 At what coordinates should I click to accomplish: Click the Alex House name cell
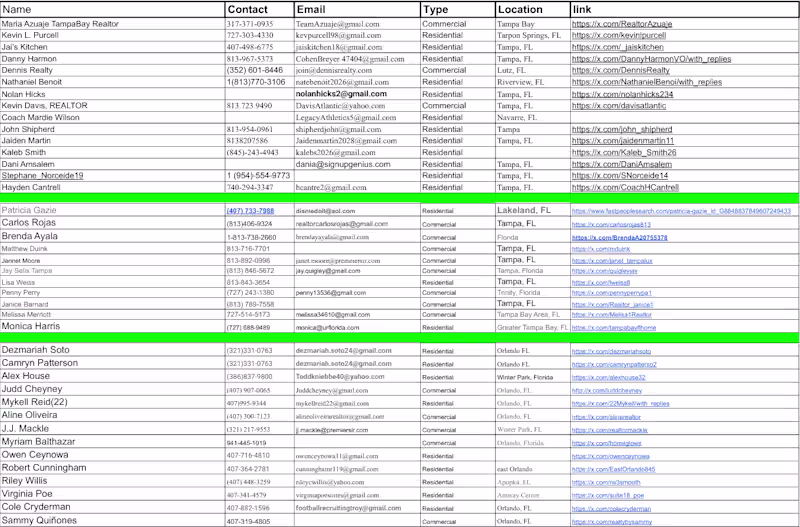tap(112, 376)
